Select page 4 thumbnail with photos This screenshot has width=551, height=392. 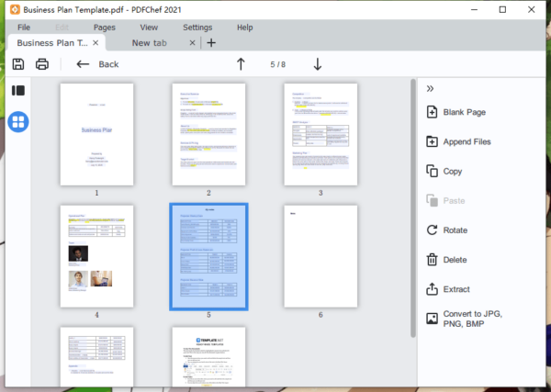point(96,256)
